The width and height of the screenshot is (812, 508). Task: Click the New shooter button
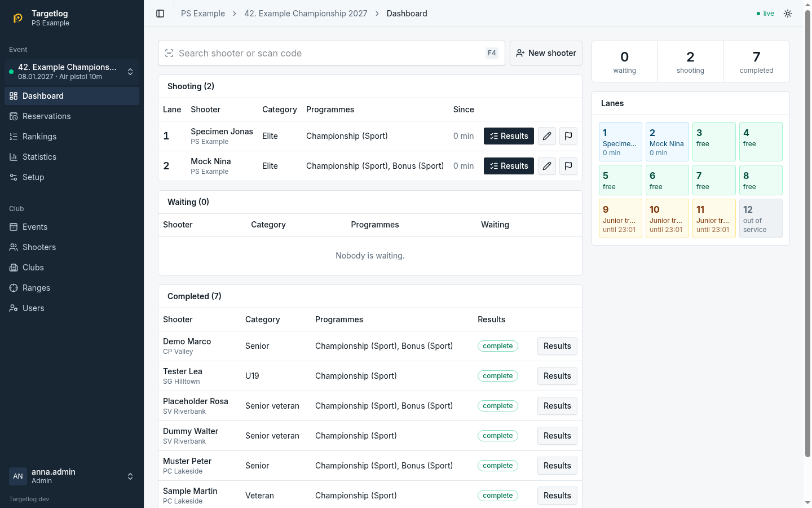(x=546, y=53)
